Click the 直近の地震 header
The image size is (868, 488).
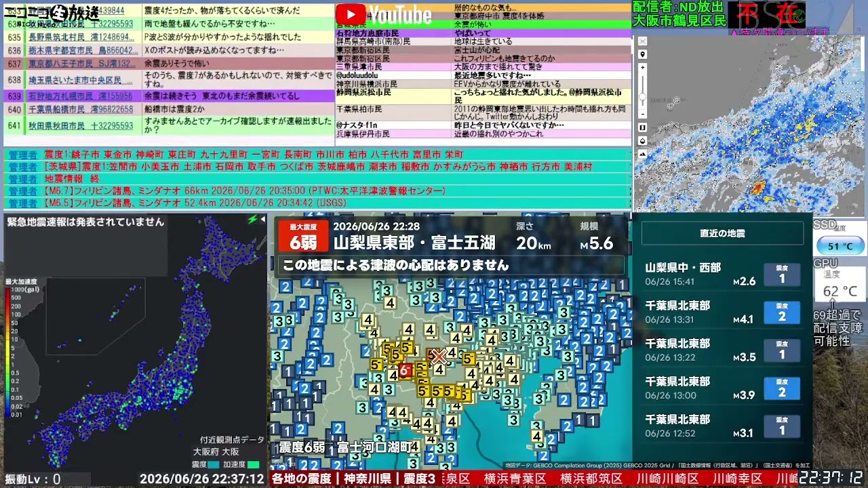pos(722,233)
